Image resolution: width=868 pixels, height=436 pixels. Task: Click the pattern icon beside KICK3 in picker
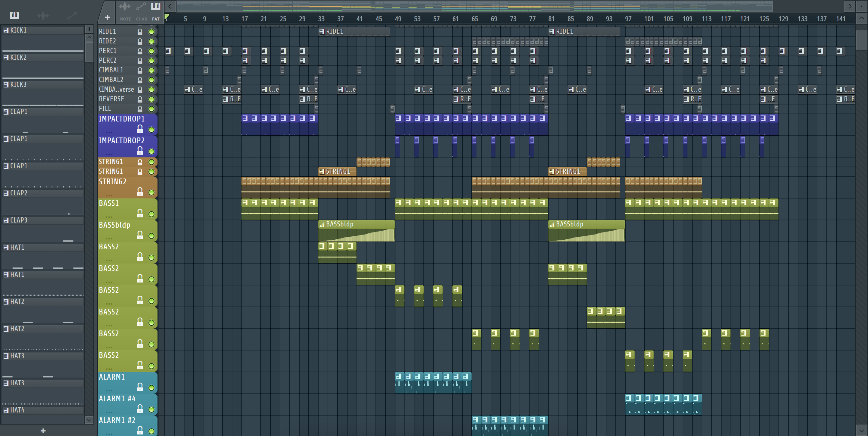6,85
